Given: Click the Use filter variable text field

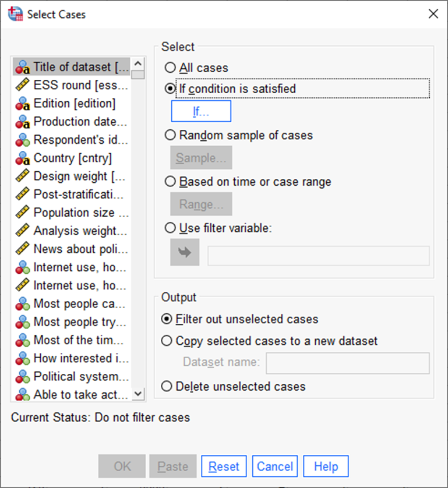Looking at the screenshot, I should [x=318, y=256].
